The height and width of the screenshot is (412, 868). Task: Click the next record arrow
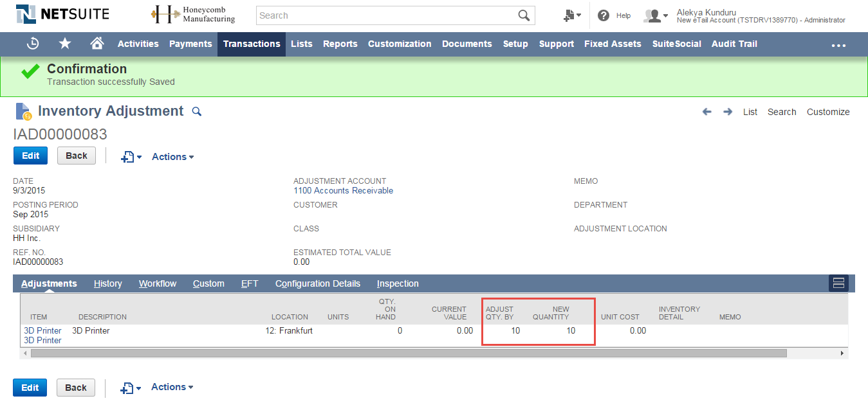click(x=727, y=111)
